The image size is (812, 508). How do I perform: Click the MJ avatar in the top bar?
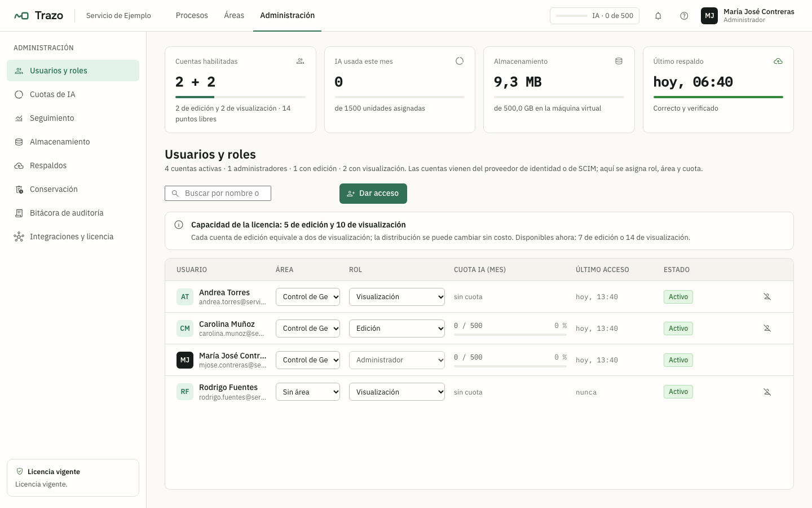coord(709,16)
